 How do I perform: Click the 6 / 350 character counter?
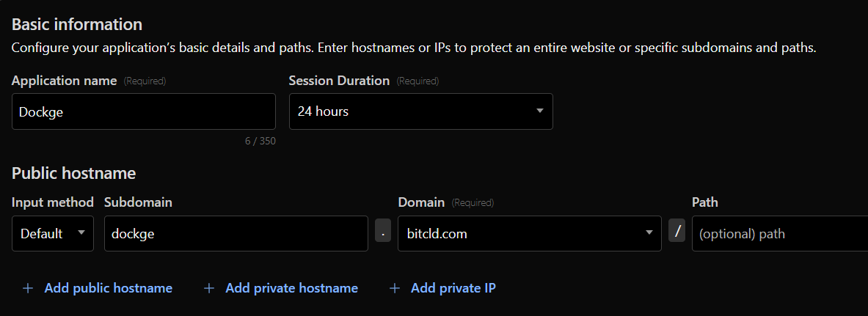pyautogui.click(x=260, y=141)
